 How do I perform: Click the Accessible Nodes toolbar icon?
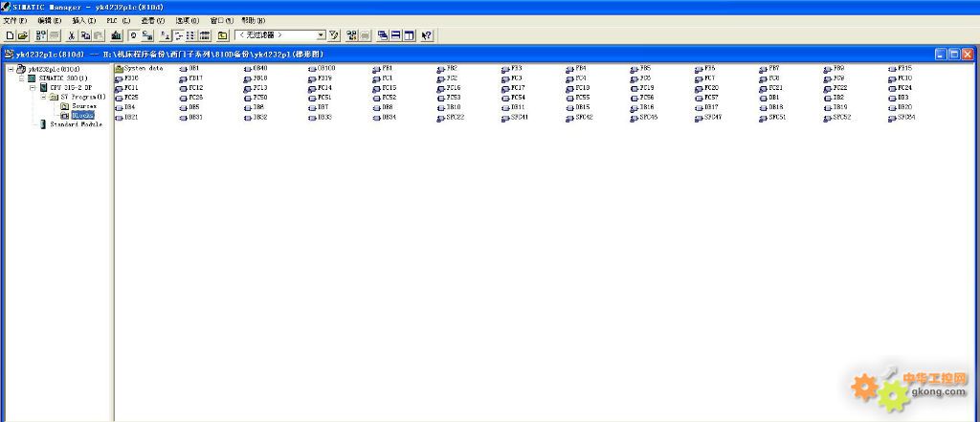[x=40, y=35]
